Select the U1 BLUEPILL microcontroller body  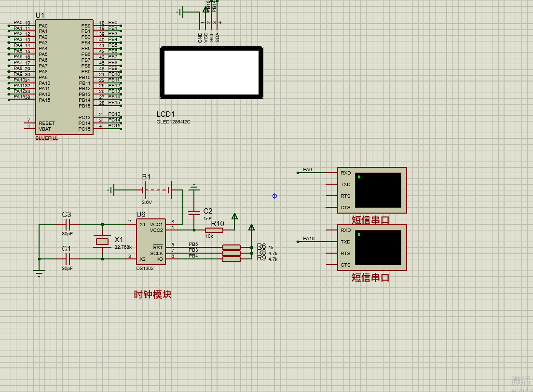pos(64,77)
